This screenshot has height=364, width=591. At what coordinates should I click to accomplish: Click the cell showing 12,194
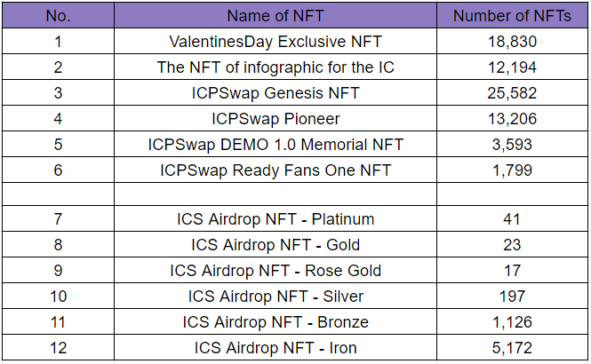pos(512,67)
